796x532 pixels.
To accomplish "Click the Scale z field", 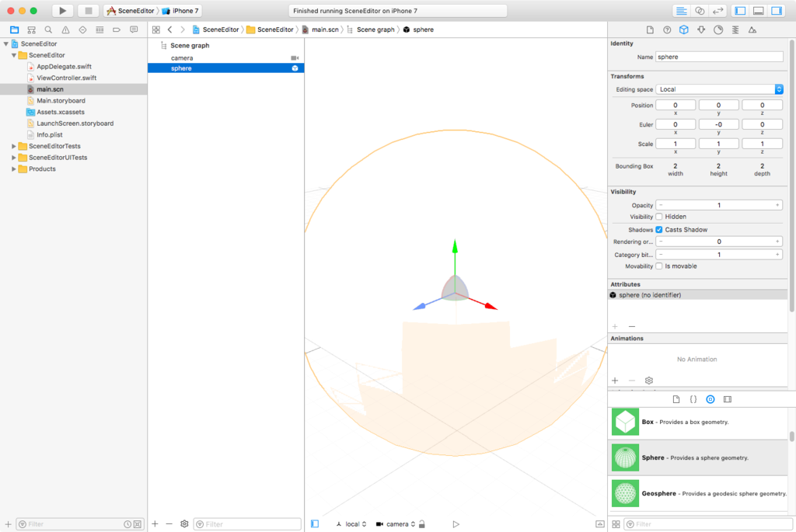I will click(x=762, y=144).
